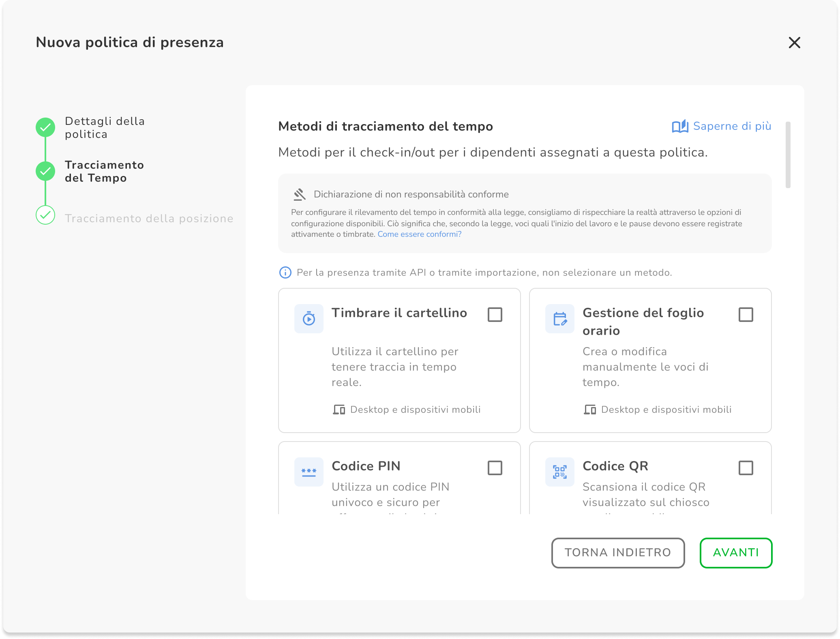This screenshot has width=840, height=639.
Task: Click the stopwatch icon for Timbrare il cartellino
Action: click(x=309, y=319)
